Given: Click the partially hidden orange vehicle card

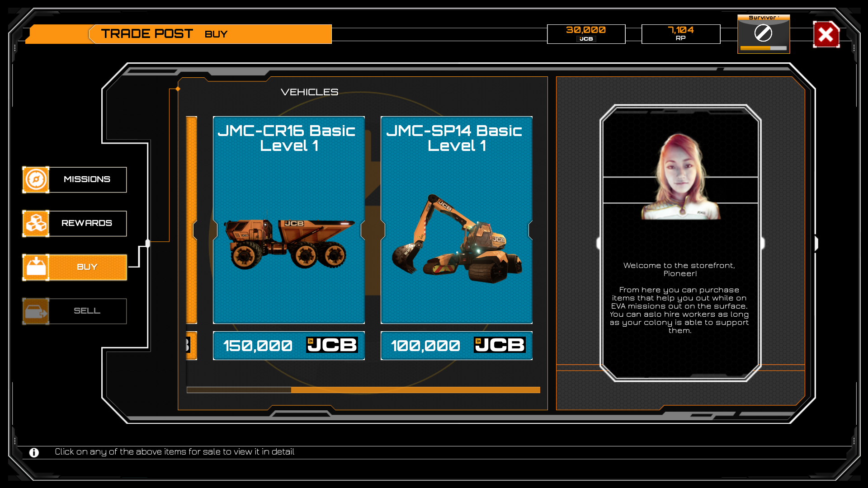Looking at the screenshot, I should pos(191,220).
